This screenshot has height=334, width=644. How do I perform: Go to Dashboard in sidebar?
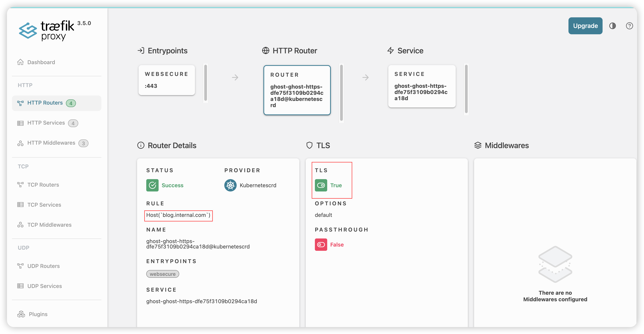[41, 62]
